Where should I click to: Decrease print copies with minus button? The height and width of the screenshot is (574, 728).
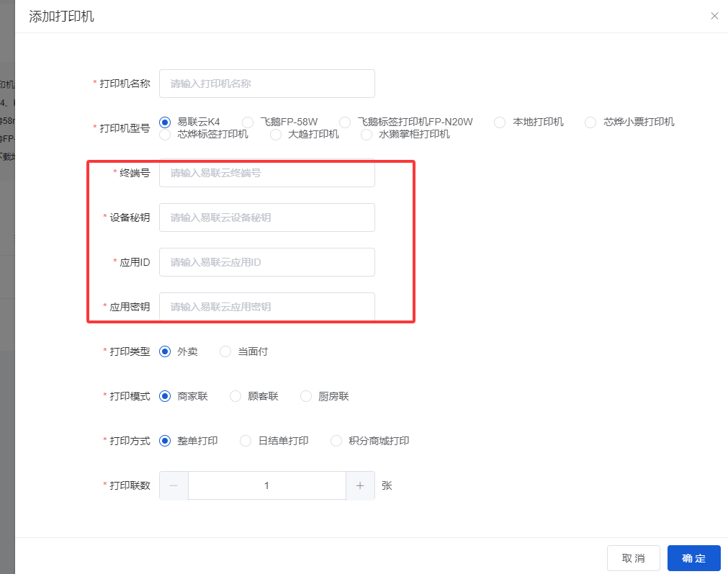click(174, 485)
